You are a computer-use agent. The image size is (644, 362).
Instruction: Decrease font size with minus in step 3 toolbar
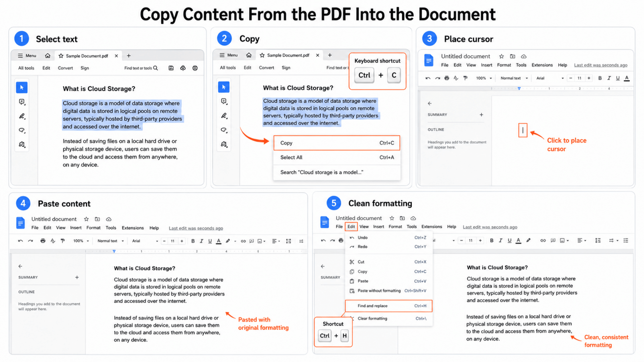571,78
